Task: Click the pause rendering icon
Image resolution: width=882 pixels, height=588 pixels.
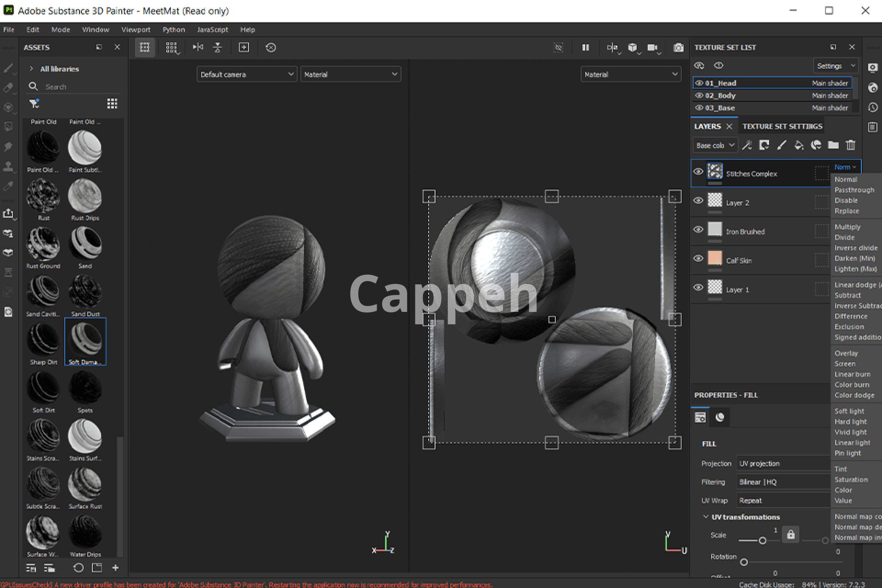Action: pyautogui.click(x=585, y=47)
